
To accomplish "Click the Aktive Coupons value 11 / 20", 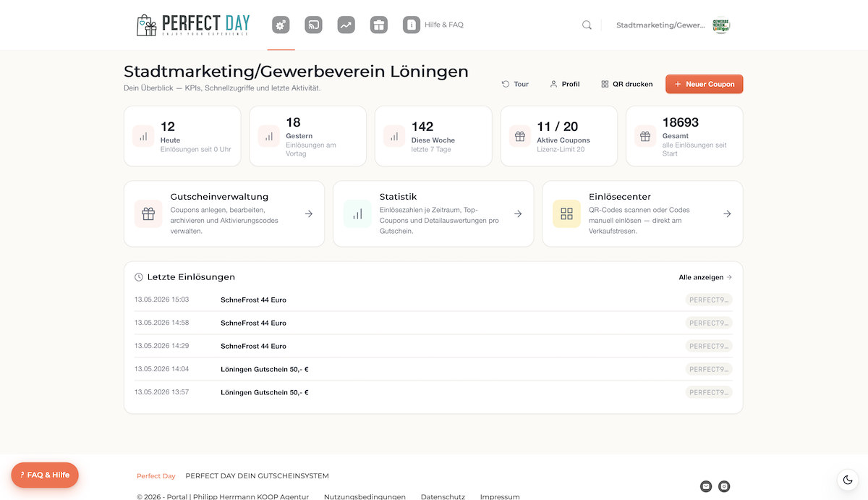I will pyautogui.click(x=558, y=127).
